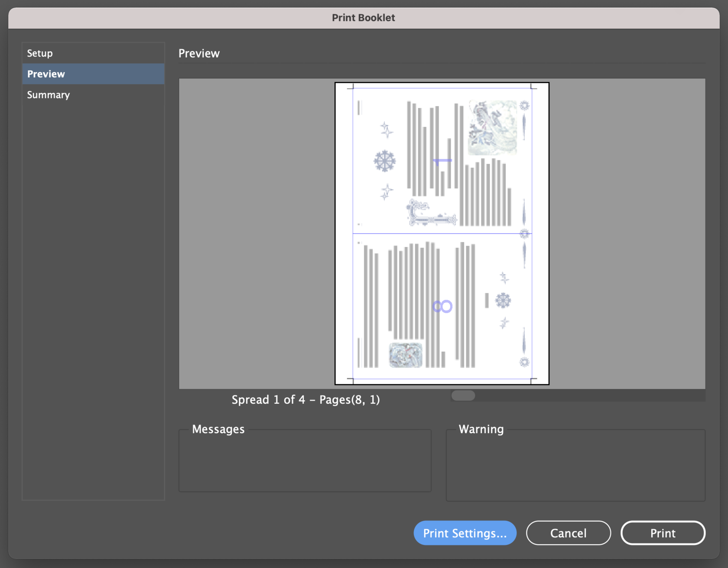Click the Print Booklet title bar

[363, 18]
